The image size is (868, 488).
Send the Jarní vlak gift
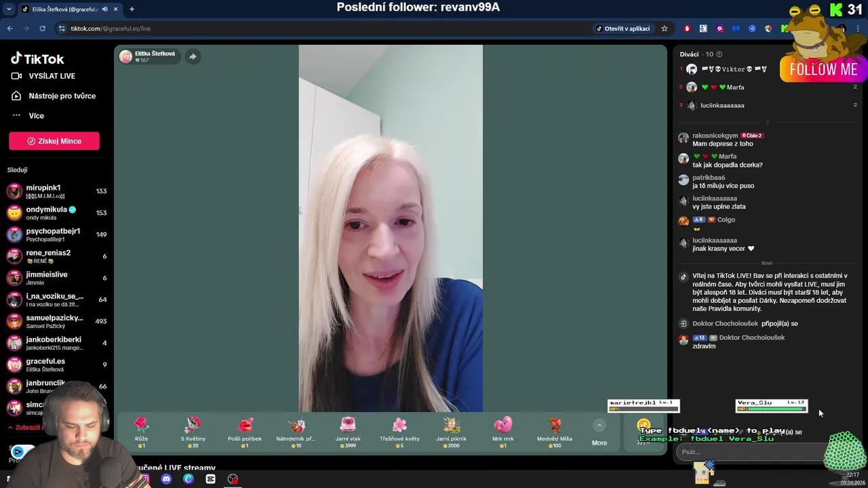click(348, 432)
